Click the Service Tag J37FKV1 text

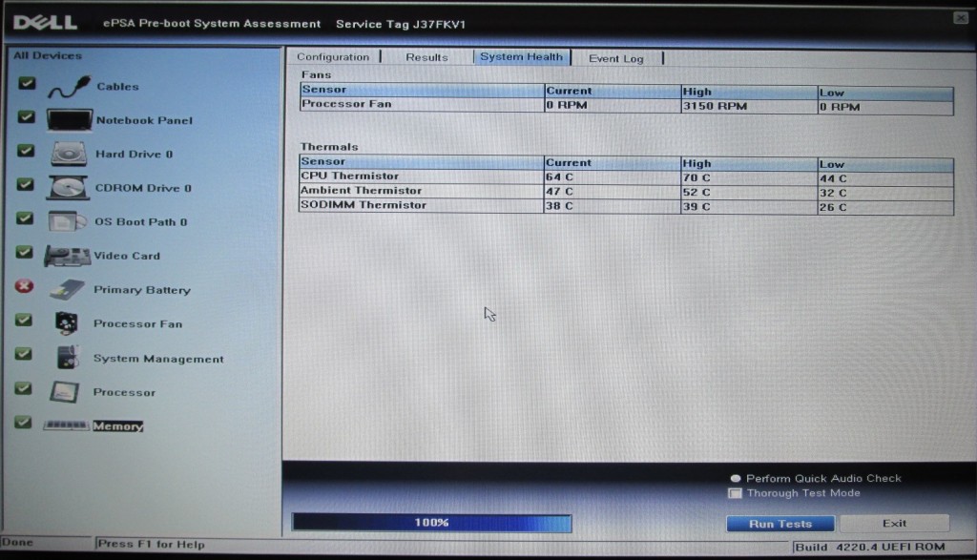click(401, 24)
